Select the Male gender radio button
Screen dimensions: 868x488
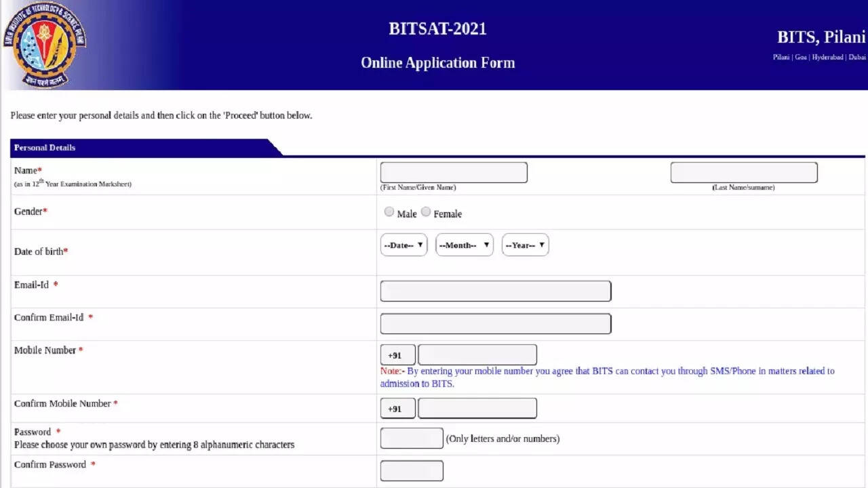point(389,212)
